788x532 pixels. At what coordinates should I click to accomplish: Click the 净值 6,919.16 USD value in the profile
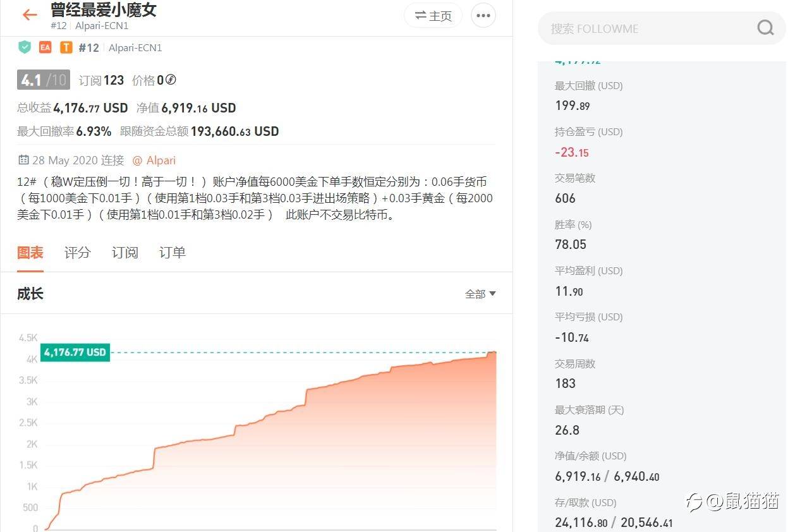(x=186, y=108)
